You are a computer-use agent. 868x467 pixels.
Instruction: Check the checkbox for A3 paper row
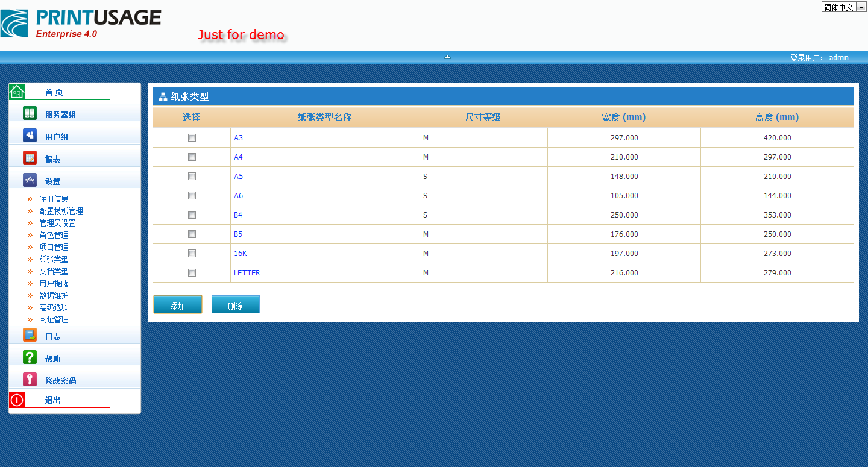click(192, 138)
